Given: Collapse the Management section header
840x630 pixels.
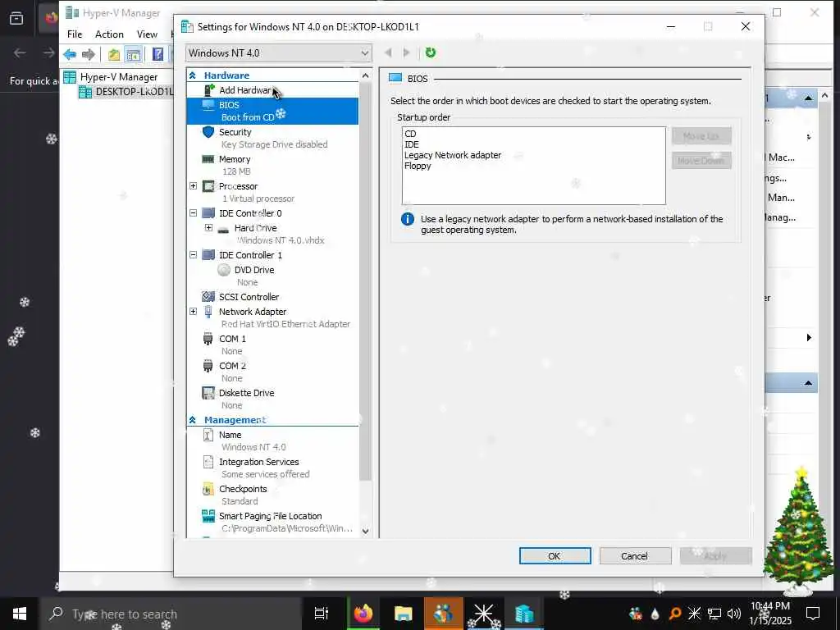Looking at the screenshot, I should click(192, 420).
